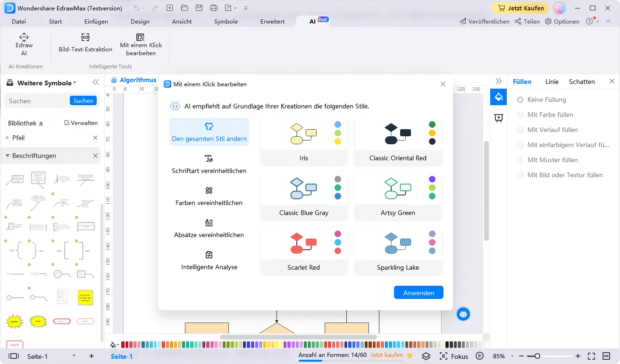Adjust zoom using the slider handle
This screenshot has height=364, width=620.
tap(537, 356)
